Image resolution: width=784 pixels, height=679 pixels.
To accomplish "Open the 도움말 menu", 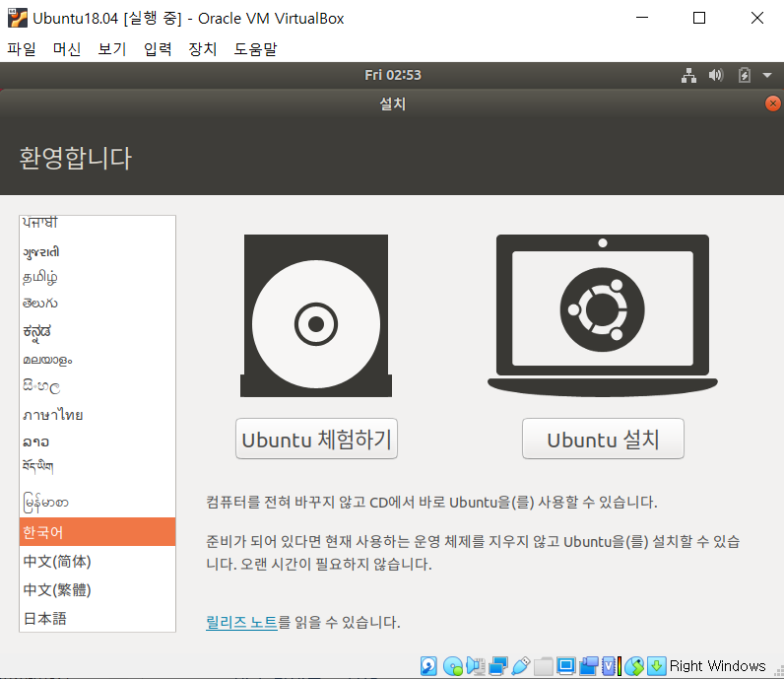I will (x=255, y=49).
